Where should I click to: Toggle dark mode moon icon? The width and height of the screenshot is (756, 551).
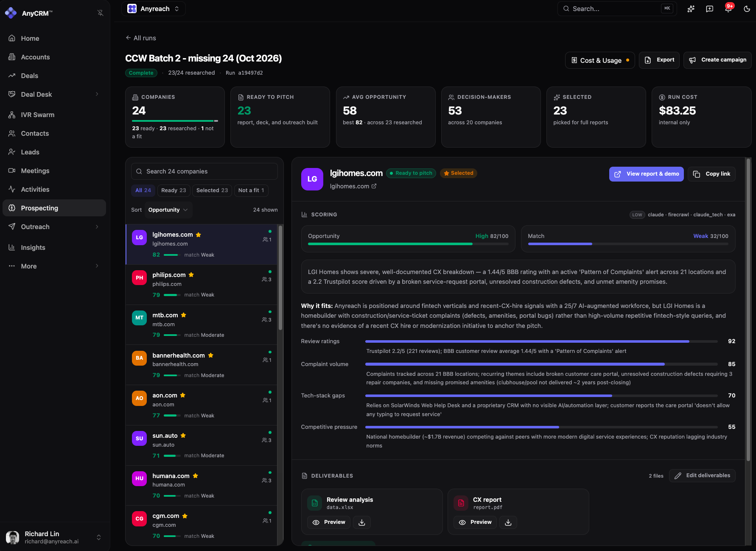point(747,9)
